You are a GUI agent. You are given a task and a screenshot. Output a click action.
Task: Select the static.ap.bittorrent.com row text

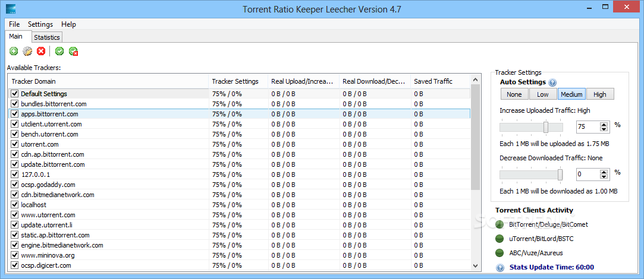55,235
